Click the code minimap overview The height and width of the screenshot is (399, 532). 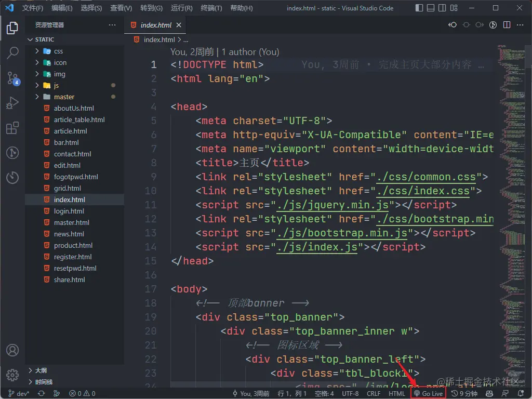(x=511, y=217)
